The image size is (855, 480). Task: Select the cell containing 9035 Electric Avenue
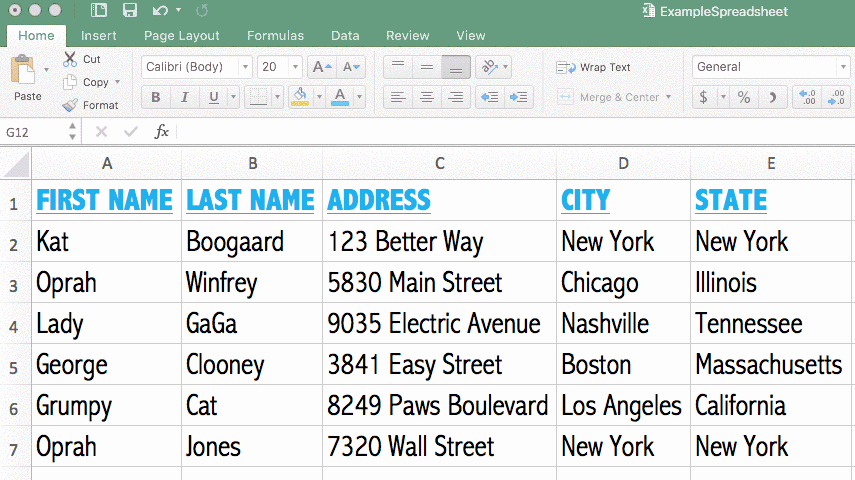(438, 324)
